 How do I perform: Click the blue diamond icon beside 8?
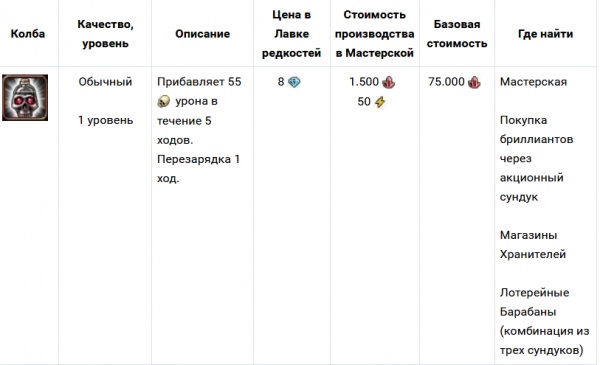point(294,82)
